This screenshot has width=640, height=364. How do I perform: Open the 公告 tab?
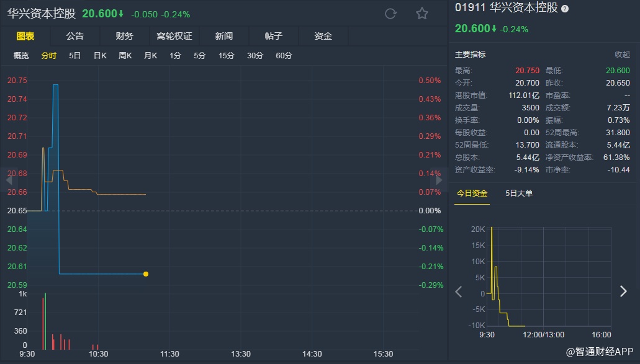tap(74, 36)
